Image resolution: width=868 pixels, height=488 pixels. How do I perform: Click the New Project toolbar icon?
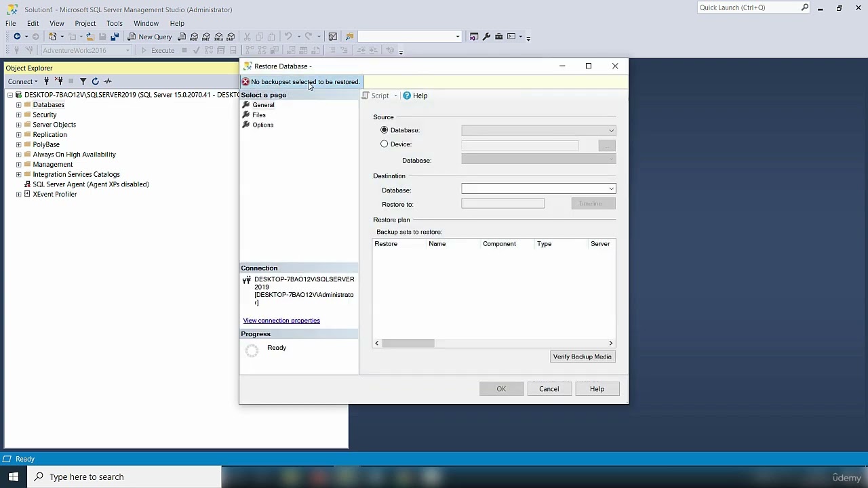click(53, 37)
